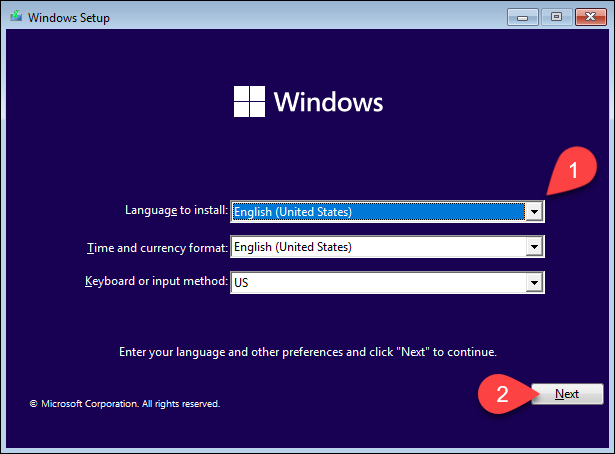615x454 pixels.
Task: Minimize the Windows Setup window
Action: coord(522,17)
